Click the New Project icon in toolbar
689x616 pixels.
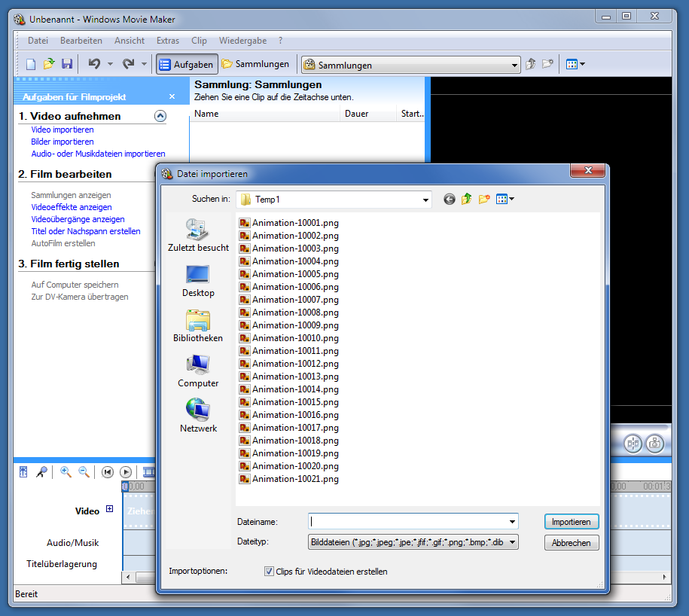31,64
